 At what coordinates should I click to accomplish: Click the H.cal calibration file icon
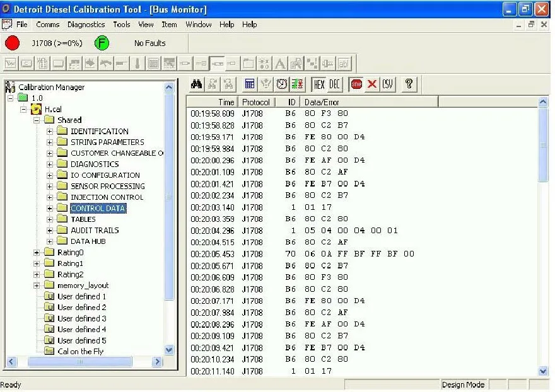tap(36, 109)
